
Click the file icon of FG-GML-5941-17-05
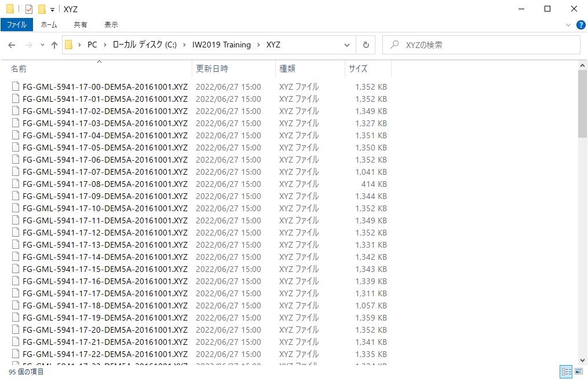point(16,148)
